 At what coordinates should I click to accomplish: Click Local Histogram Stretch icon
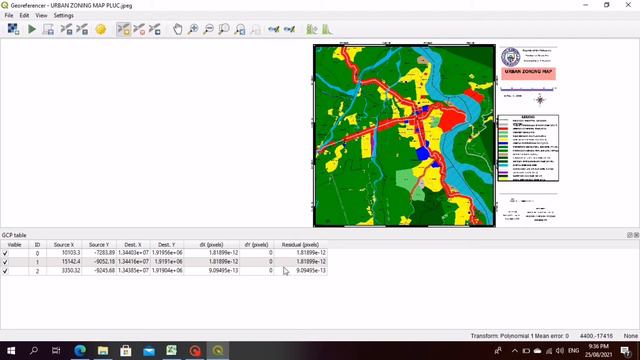point(327,29)
